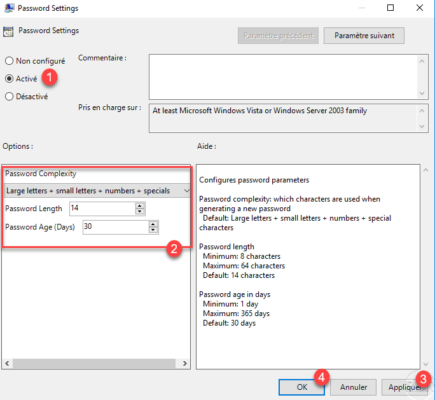Close the Password Settings window
The image size is (435, 400).
click(x=420, y=8)
